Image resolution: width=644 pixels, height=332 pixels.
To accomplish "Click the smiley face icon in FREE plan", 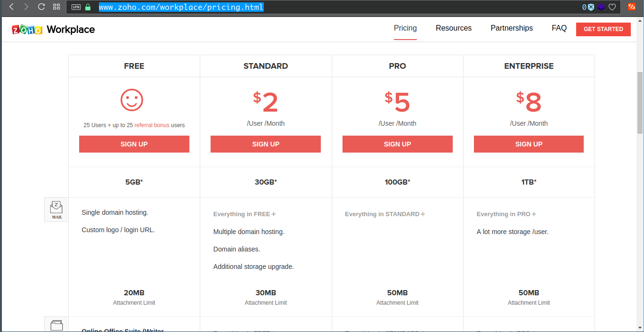I will (x=132, y=100).
